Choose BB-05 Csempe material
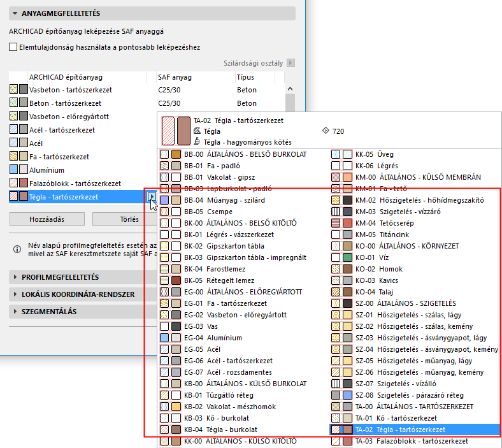The image size is (502, 448). tap(244, 212)
